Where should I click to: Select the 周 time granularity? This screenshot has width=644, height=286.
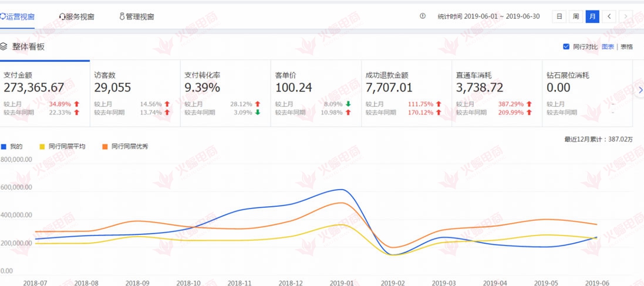click(x=576, y=16)
